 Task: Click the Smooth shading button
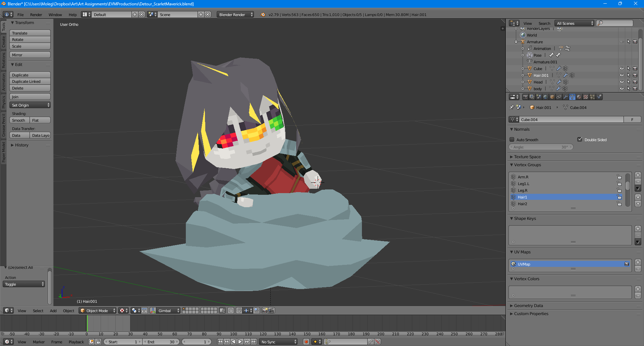19,120
